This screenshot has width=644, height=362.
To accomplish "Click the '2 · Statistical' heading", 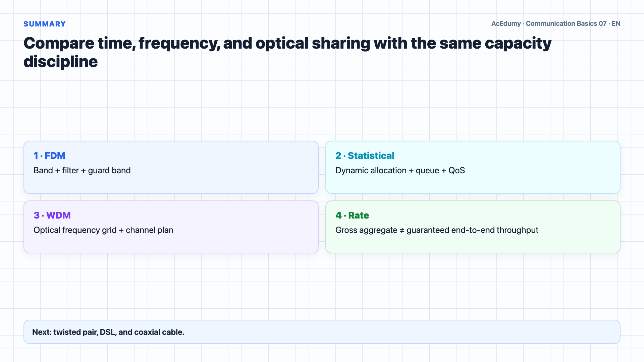I will [x=365, y=156].
